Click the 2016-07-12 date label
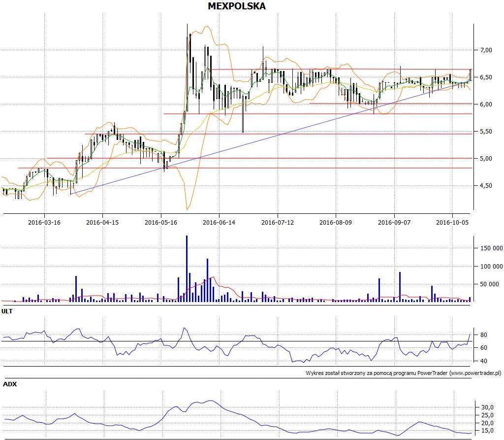This screenshot has height=440, width=504. [x=278, y=222]
